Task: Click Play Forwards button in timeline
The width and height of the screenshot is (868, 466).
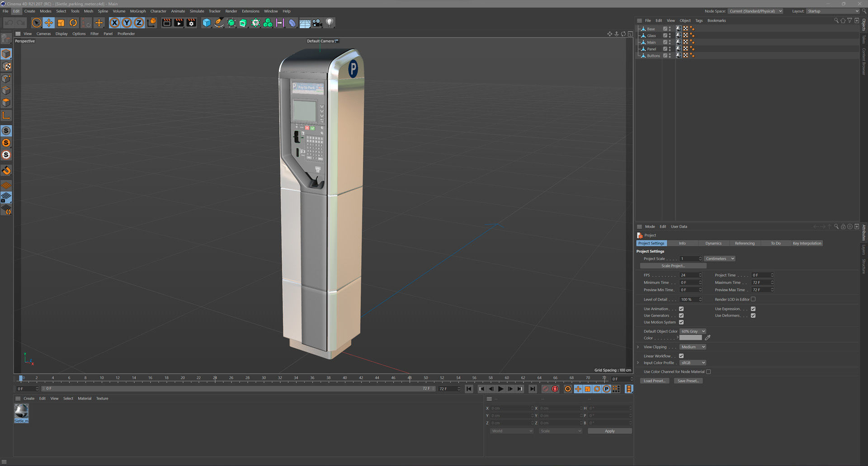Action: coord(500,389)
